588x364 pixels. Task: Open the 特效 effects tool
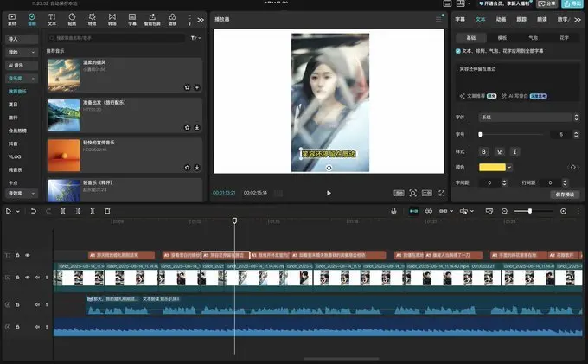pyautogui.click(x=92, y=20)
